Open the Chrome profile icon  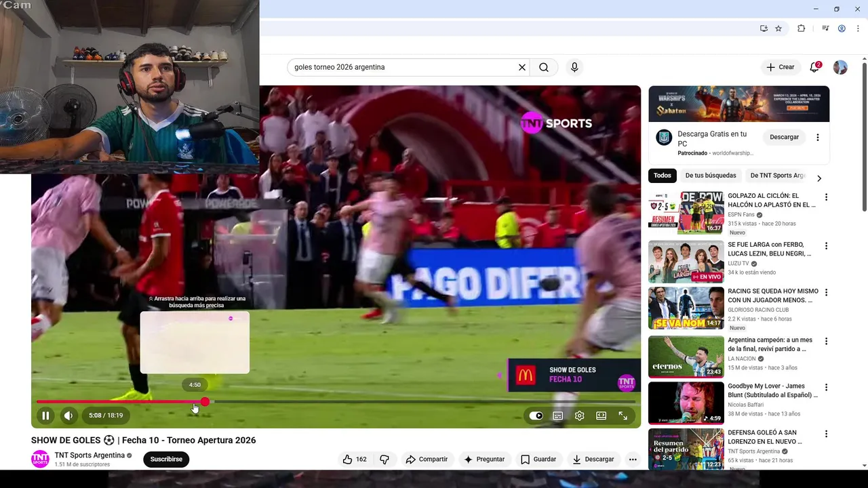point(842,28)
